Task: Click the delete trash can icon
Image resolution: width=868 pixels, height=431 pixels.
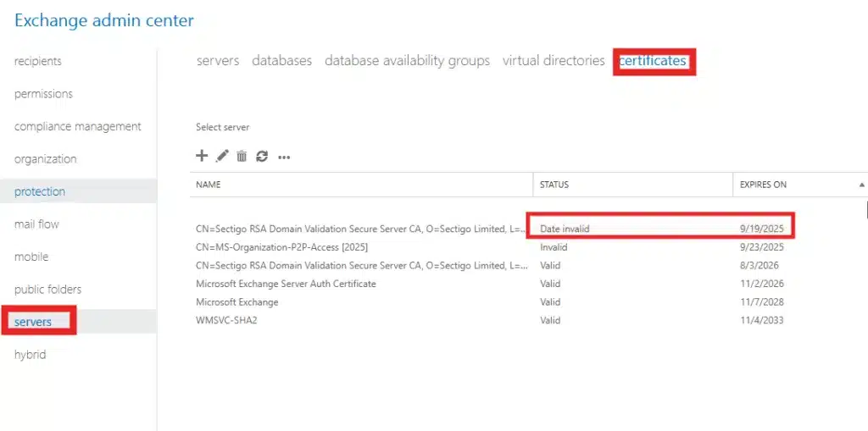Action: [x=242, y=156]
